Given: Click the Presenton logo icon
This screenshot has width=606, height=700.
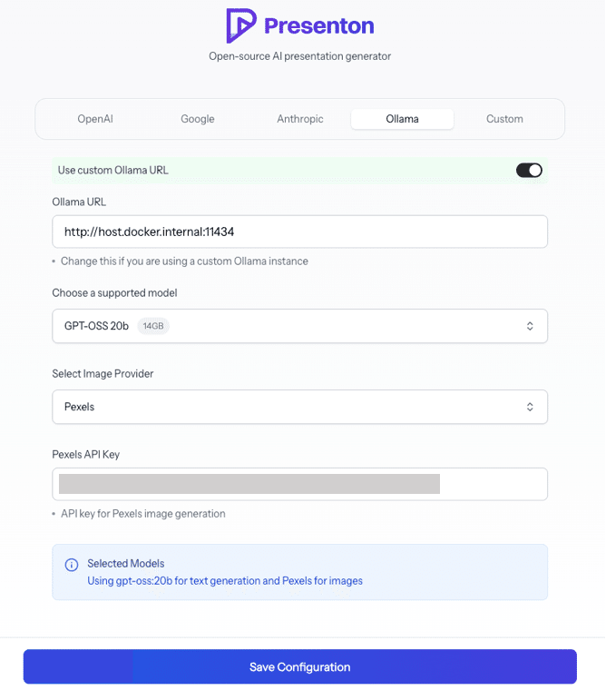Looking at the screenshot, I should (x=241, y=25).
